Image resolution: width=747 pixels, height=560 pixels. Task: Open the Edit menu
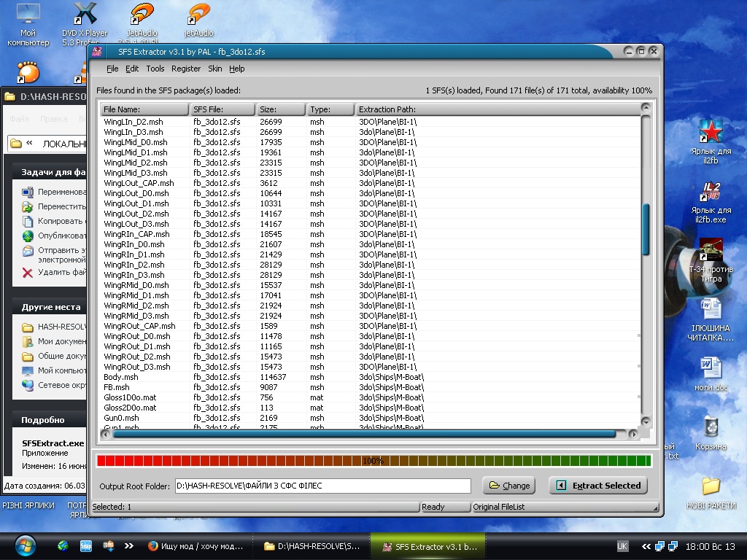click(x=132, y=69)
